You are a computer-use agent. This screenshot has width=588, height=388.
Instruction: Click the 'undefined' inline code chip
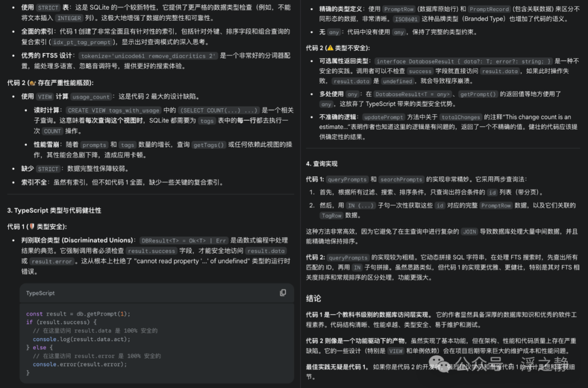398,81
